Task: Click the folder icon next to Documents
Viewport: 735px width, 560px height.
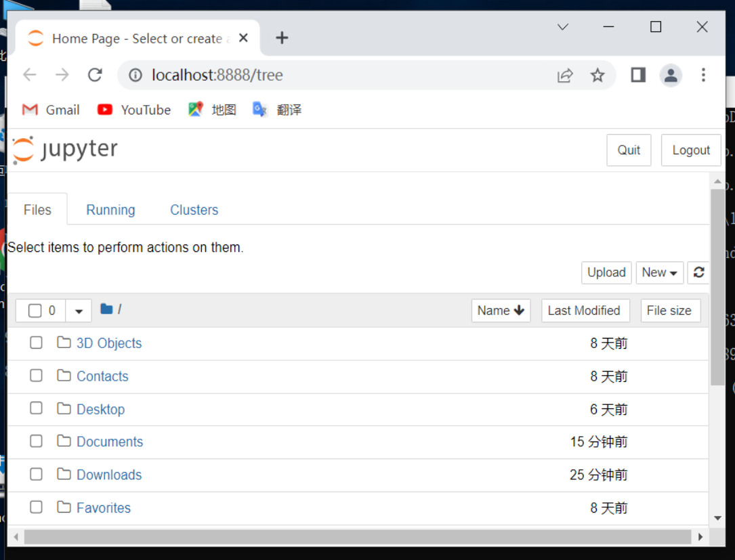Action: click(63, 440)
